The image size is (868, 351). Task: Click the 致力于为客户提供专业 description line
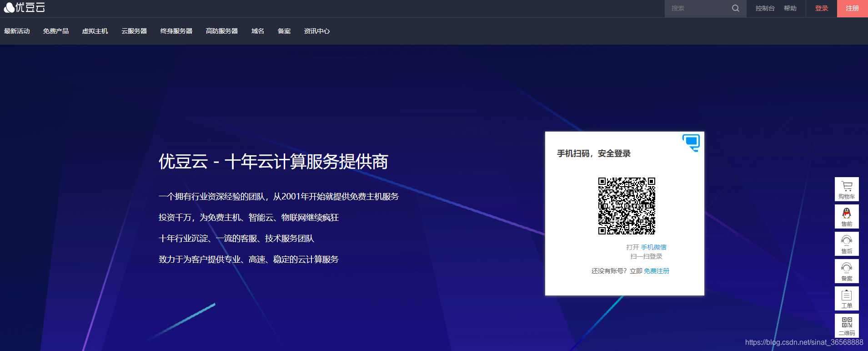(x=249, y=259)
